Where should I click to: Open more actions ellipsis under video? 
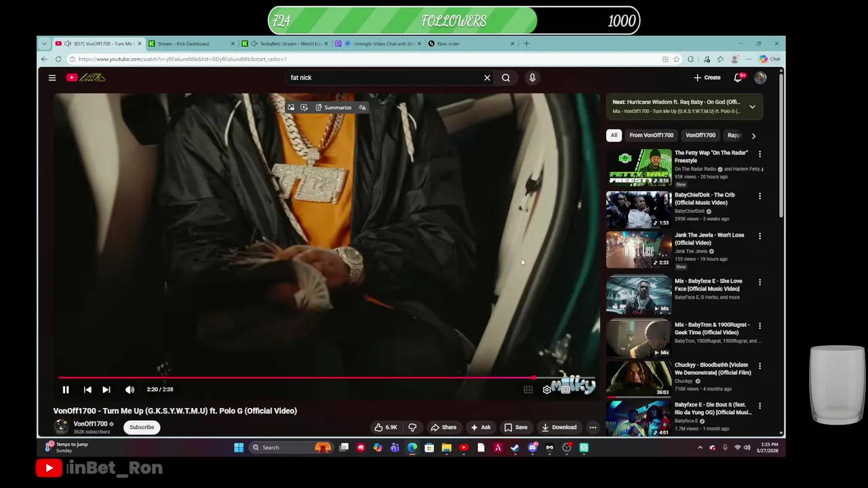[593, 427]
